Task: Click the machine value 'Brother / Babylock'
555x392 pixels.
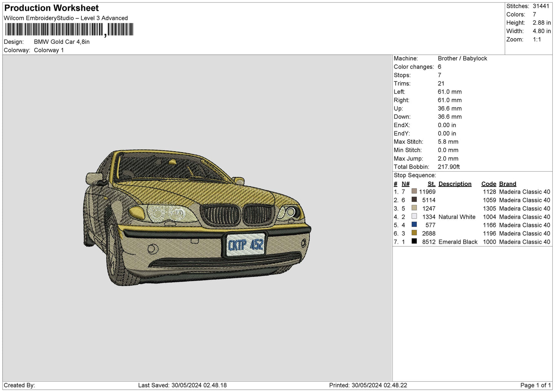Action: [462, 58]
